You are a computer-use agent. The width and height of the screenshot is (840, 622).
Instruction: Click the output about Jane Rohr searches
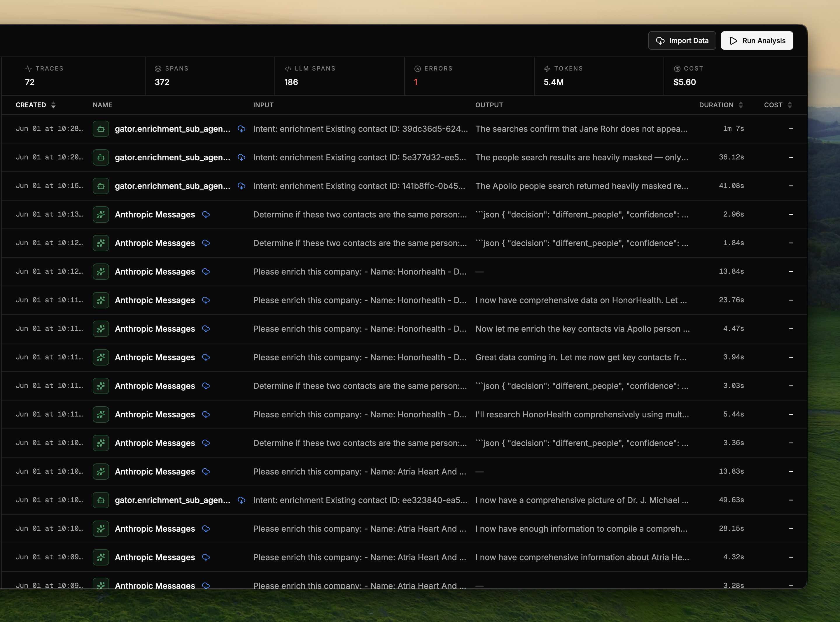[581, 129]
